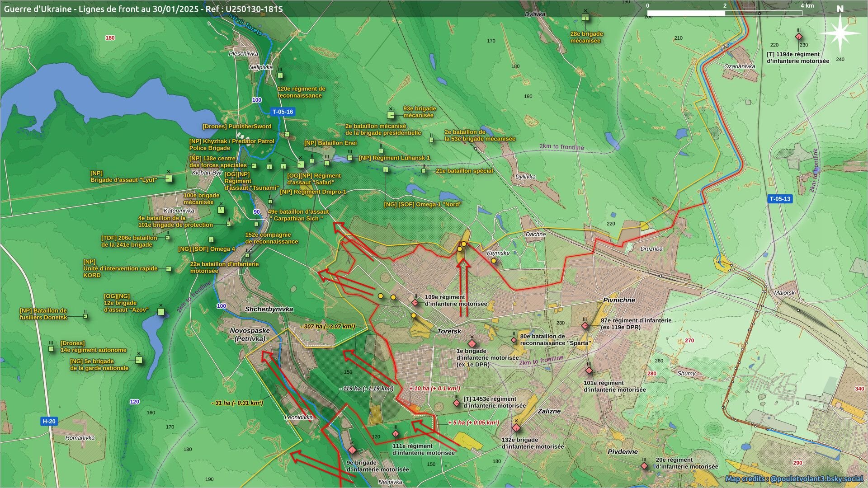Click the Maiorsk label
Image resolution: width=868 pixels, height=488 pixels.
click(x=784, y=292)
